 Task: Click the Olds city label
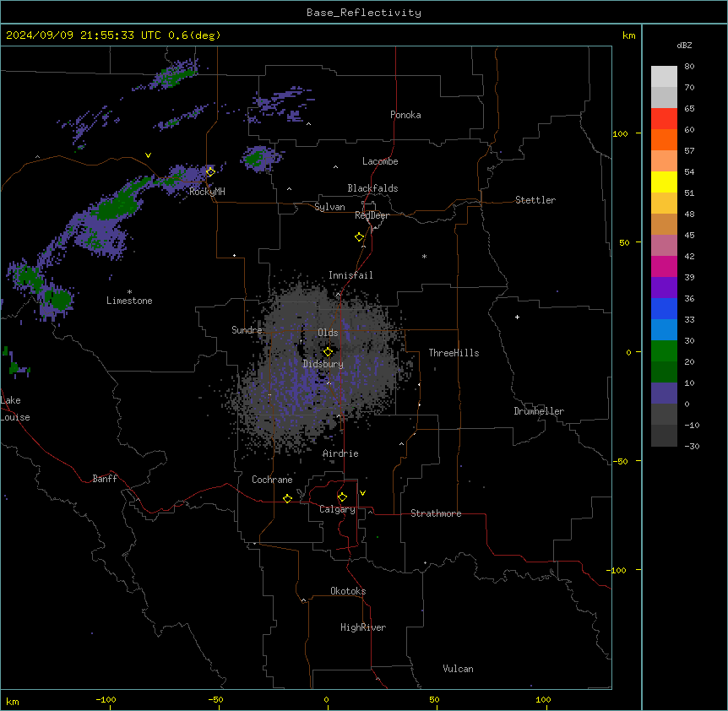[328, 333]
